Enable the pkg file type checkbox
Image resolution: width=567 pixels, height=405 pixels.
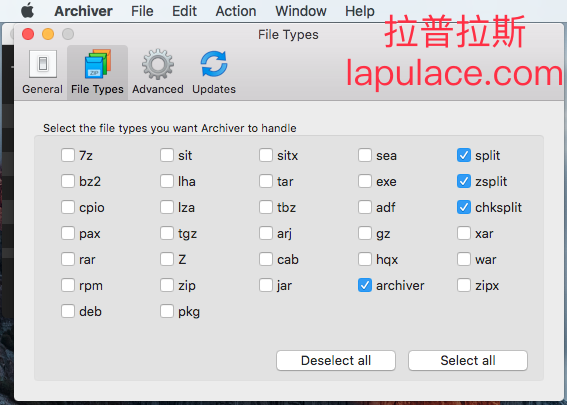pos(167,311)
